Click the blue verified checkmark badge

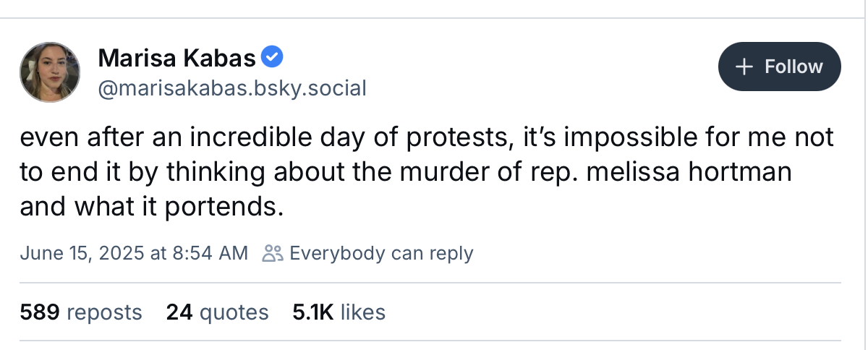[x=272, y=56]
